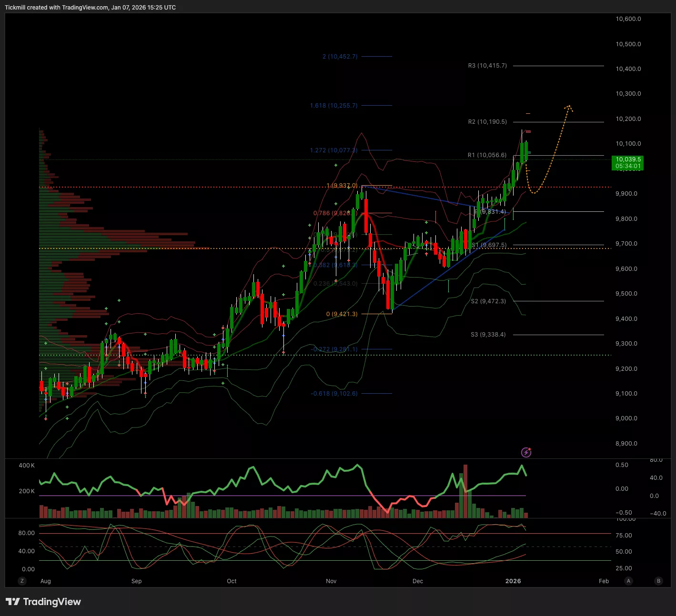Toggle the B scale button
The width and height of the screenshot is (676, 616).
point(659,581)
